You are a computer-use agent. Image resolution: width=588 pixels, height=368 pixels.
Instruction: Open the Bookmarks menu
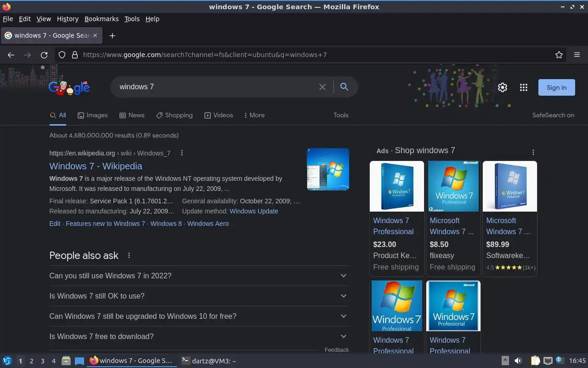click(x=102, y=19)
